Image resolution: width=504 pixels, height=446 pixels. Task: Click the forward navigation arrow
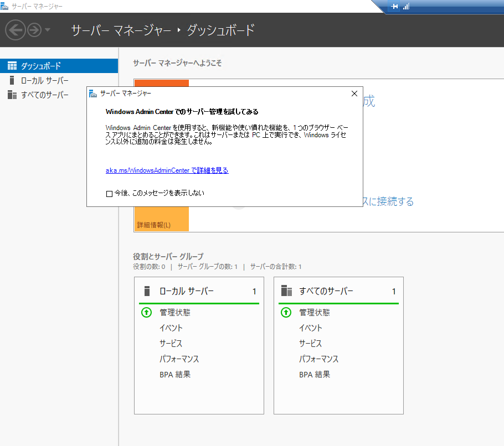click(34, 30)
